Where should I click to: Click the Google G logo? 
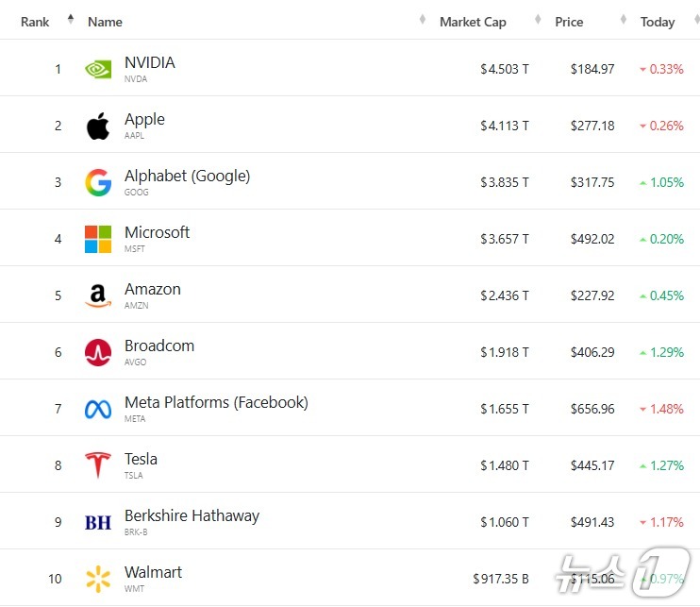(x=98, y=182)
